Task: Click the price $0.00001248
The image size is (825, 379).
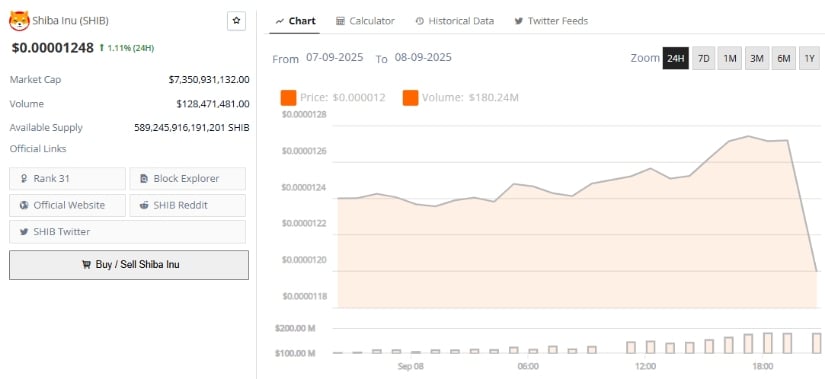Action: coord(53,48)
